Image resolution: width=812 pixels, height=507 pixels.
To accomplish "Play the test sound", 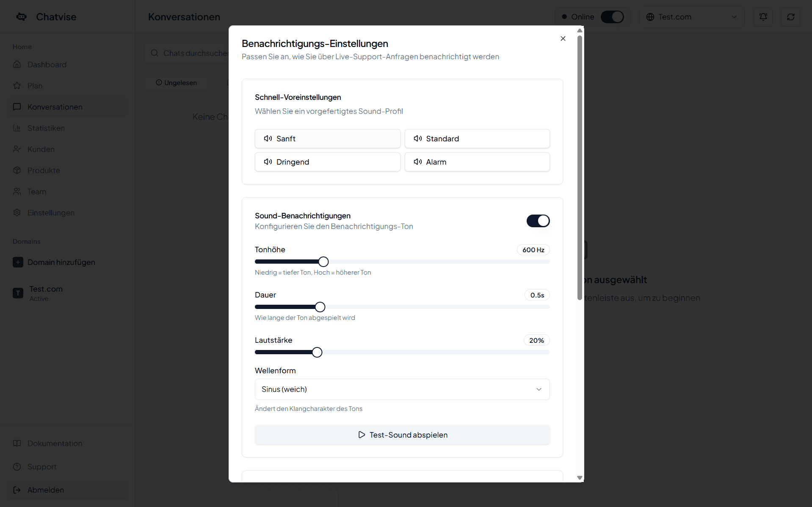I will pyautogui.click(x=402, y=435).
